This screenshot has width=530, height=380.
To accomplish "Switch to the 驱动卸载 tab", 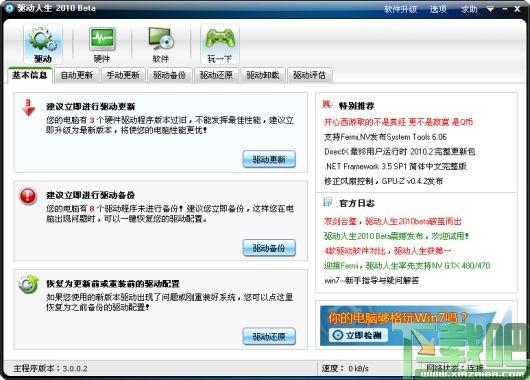I will (263, 75).
